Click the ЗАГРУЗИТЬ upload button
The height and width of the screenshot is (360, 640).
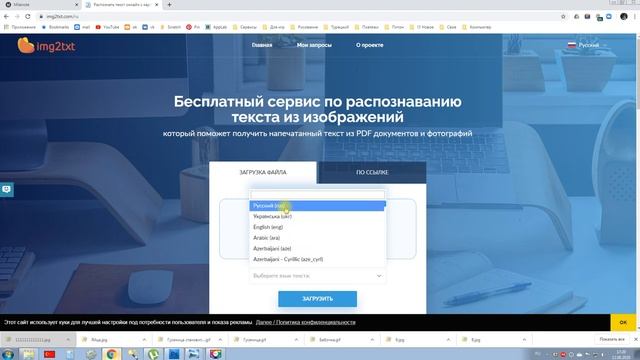[318, 299]
